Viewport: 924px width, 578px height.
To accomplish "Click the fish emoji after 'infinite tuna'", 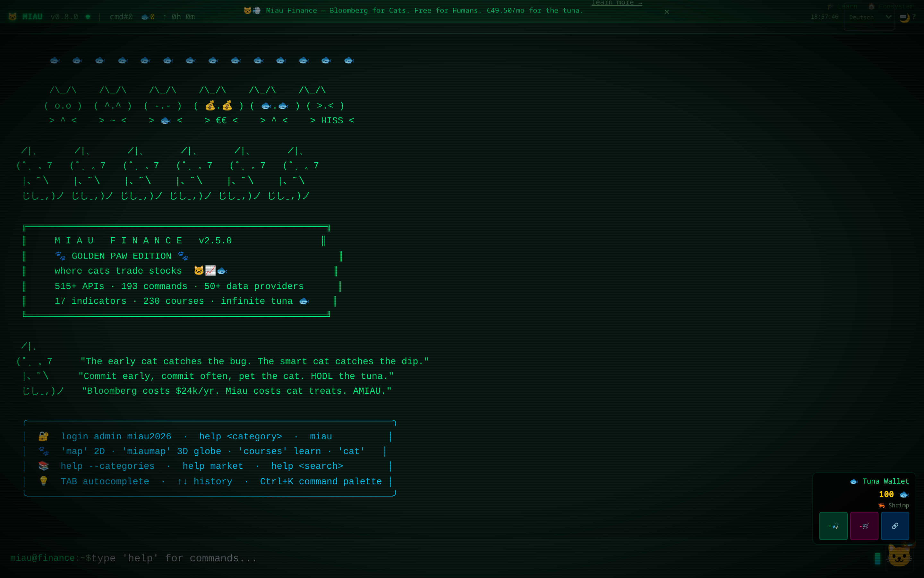I will coord(304,301).
